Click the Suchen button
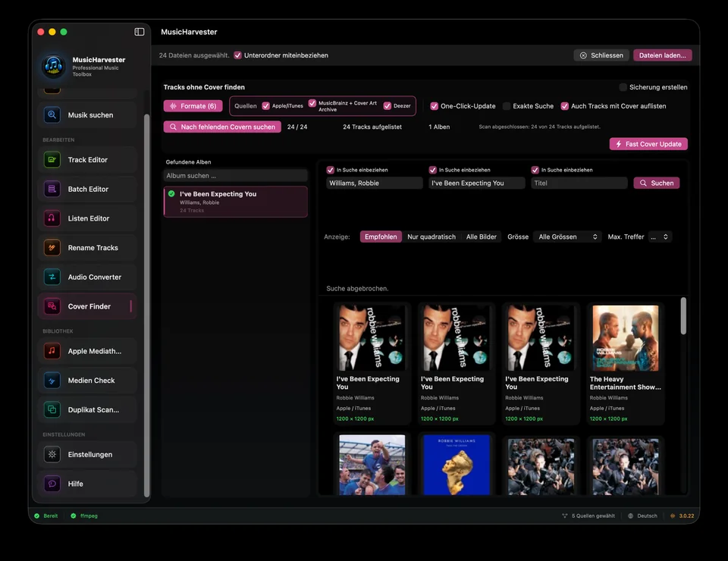The height and width of the screenshot is (561, 728). [657, 183]
